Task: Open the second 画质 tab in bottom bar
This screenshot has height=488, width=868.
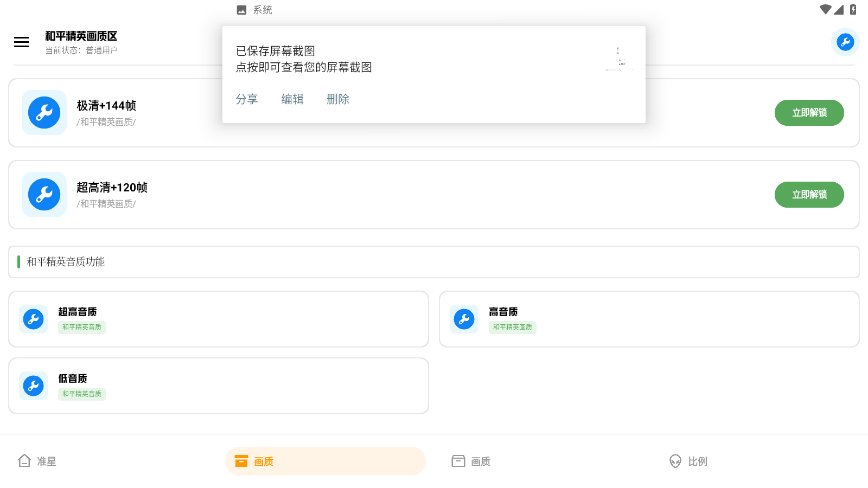Action: pos(470,461)
